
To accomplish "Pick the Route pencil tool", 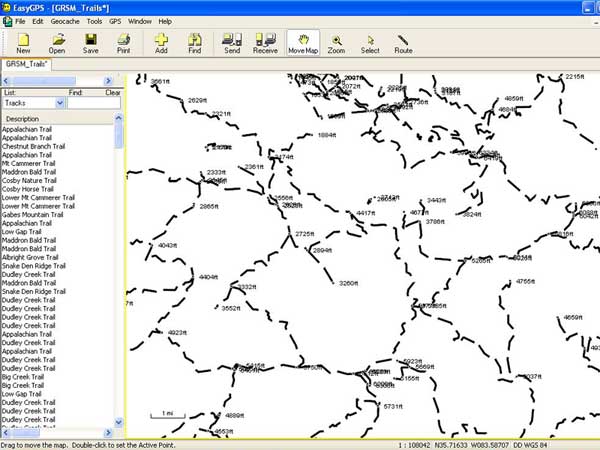I will point(403,43).
